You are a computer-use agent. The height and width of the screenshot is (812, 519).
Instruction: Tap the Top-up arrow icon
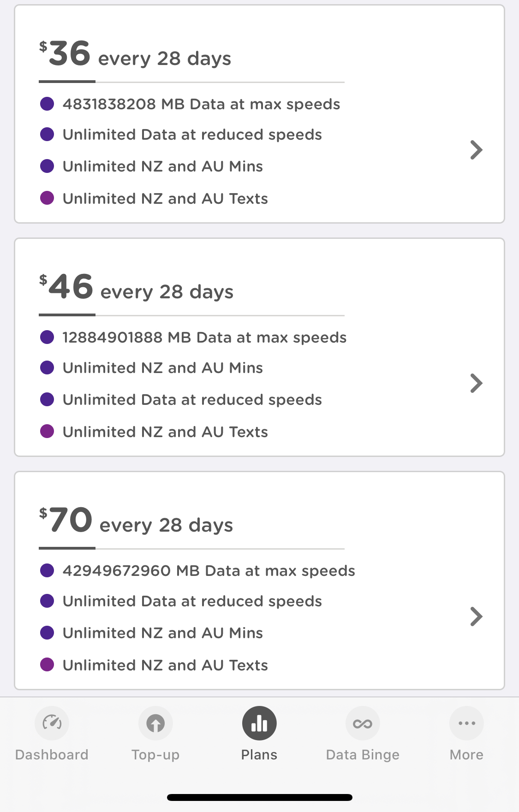tap(155, 723)
